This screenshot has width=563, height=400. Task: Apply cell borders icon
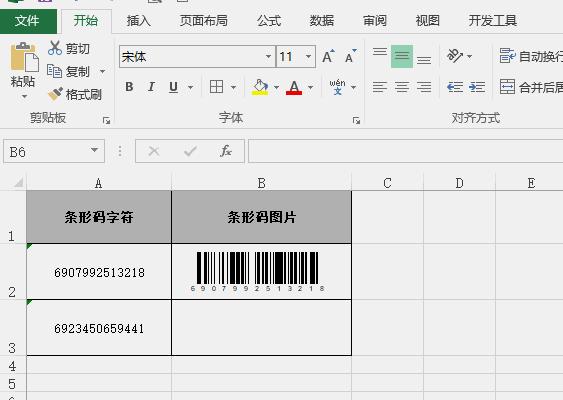coord(217,87)
